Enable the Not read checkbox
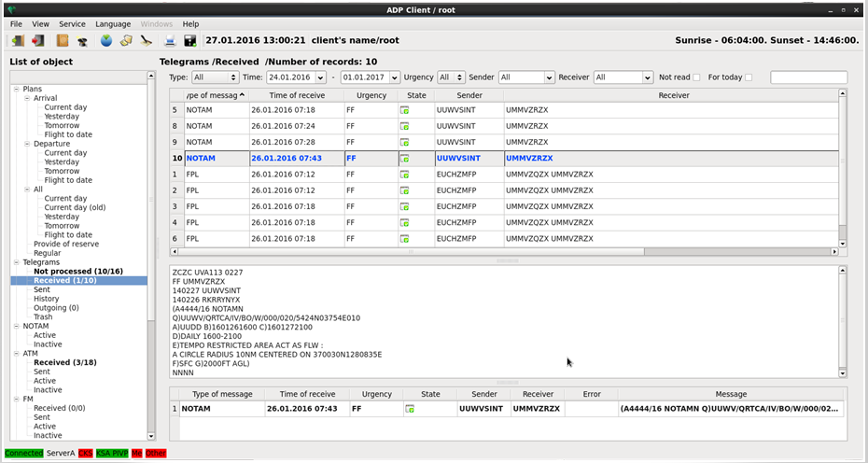This screenshot has height=463, width=868. coord(696,77)
